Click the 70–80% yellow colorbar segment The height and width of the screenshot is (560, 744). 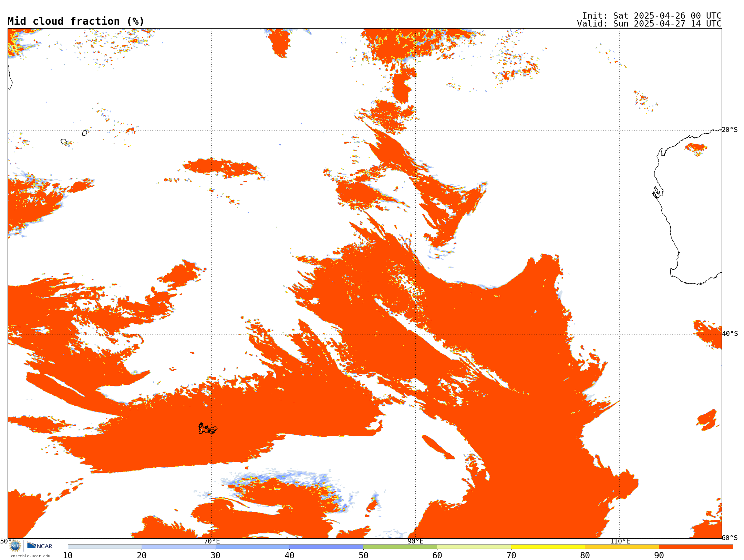[548, 547]
